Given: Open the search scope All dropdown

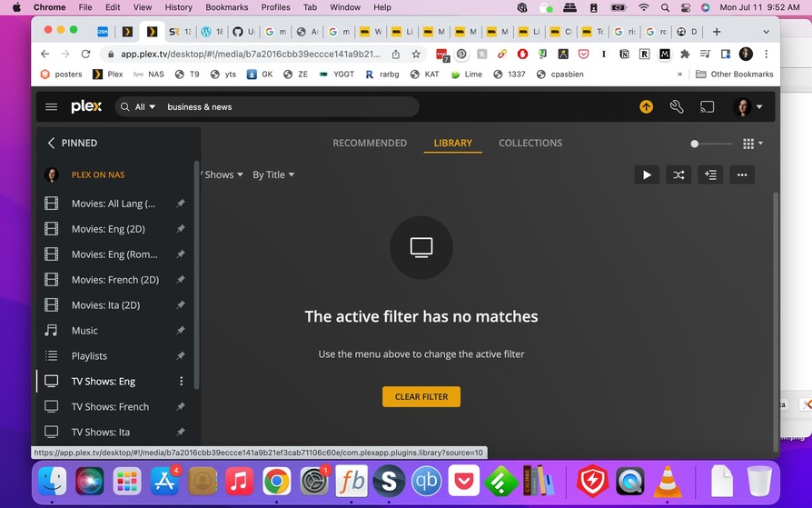Looking at the screenshot, I should (144, 107).
